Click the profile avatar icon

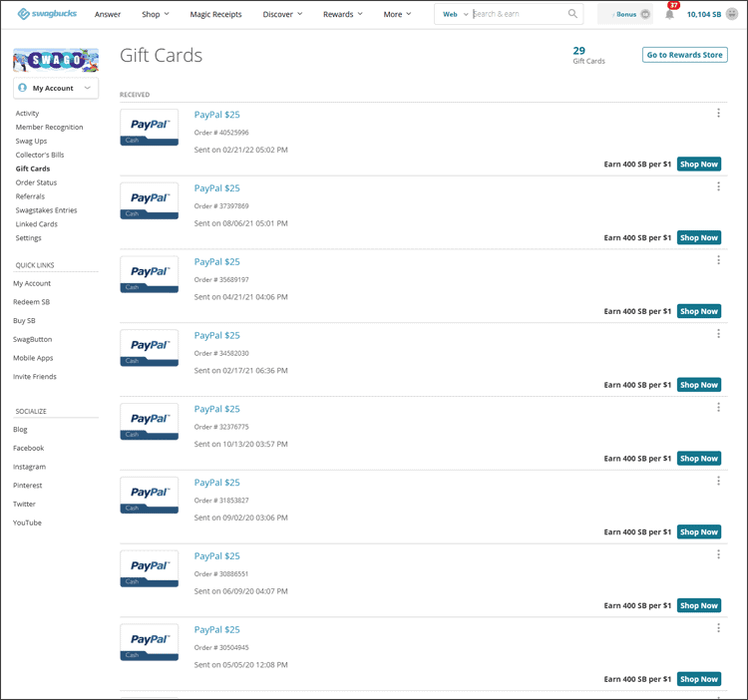coord(732,14)
